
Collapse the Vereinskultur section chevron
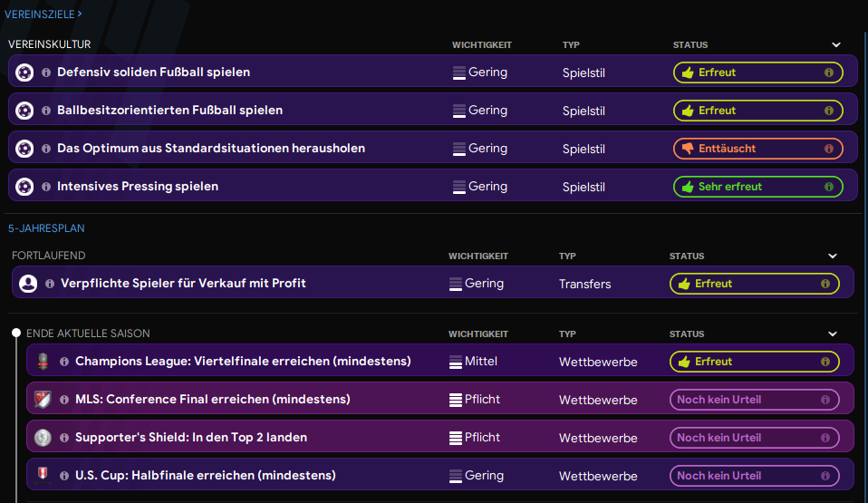point(836,45)
